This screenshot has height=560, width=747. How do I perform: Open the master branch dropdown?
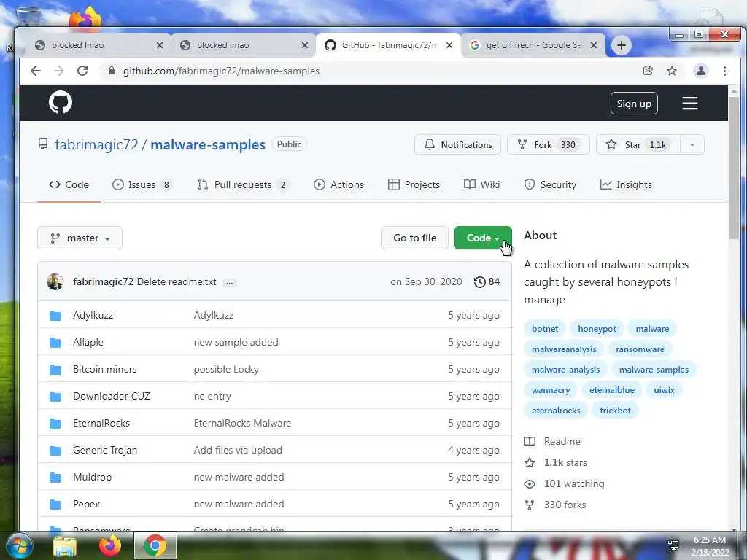tap(80, 238)
